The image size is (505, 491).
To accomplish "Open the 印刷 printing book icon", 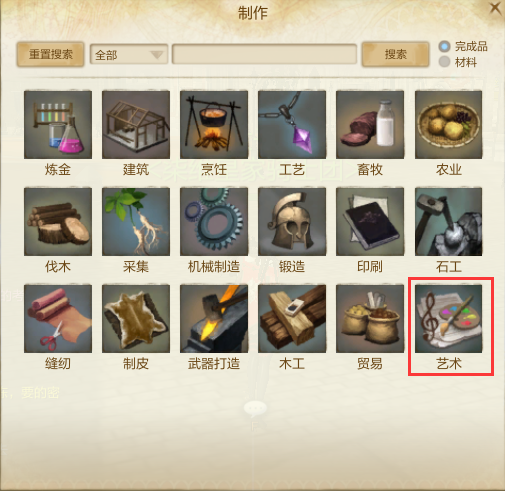I will 370,222.
